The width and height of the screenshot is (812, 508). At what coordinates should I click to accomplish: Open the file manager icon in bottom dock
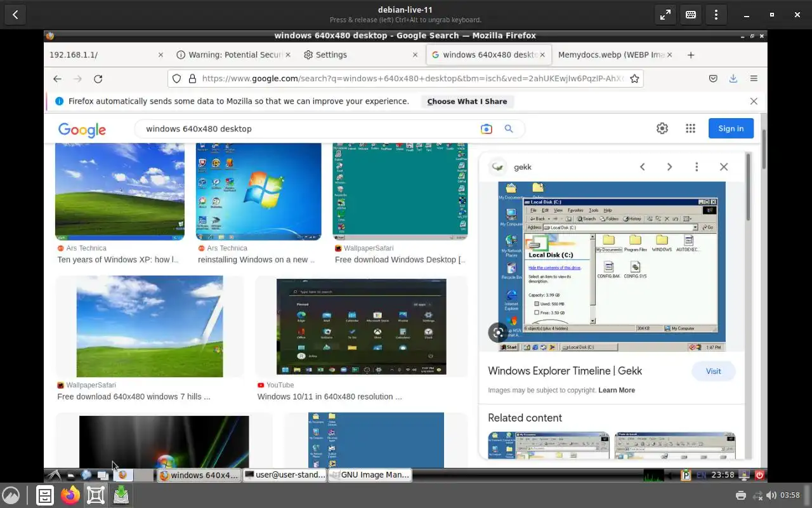coord(45,495)
